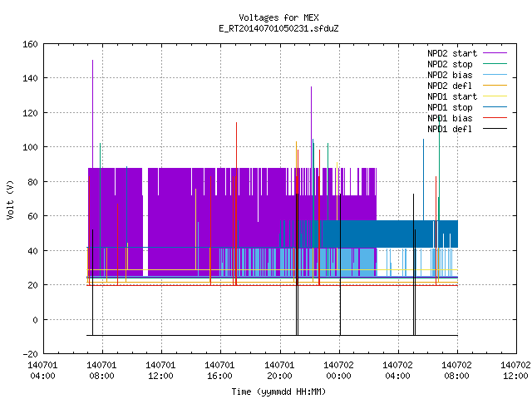532x399 pixels.
Task: Click the 160 y-axis tick label
Action: tap(30, 44)
